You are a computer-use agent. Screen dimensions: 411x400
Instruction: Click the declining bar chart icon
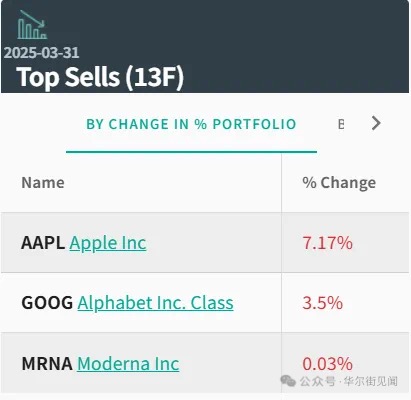click(x=32, y=25)
